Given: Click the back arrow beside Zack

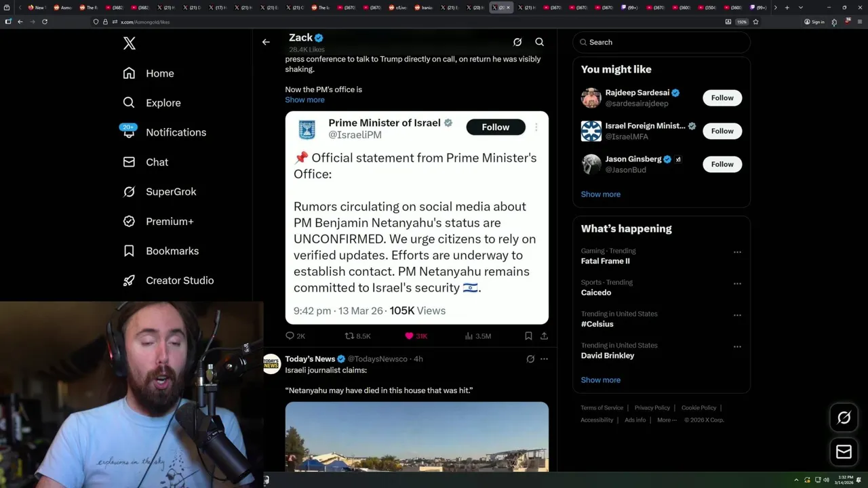Looking at the screenshot, I should tap(266, 42).
